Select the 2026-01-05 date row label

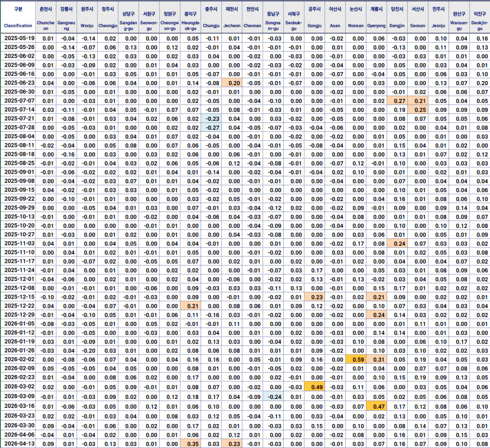18,324
